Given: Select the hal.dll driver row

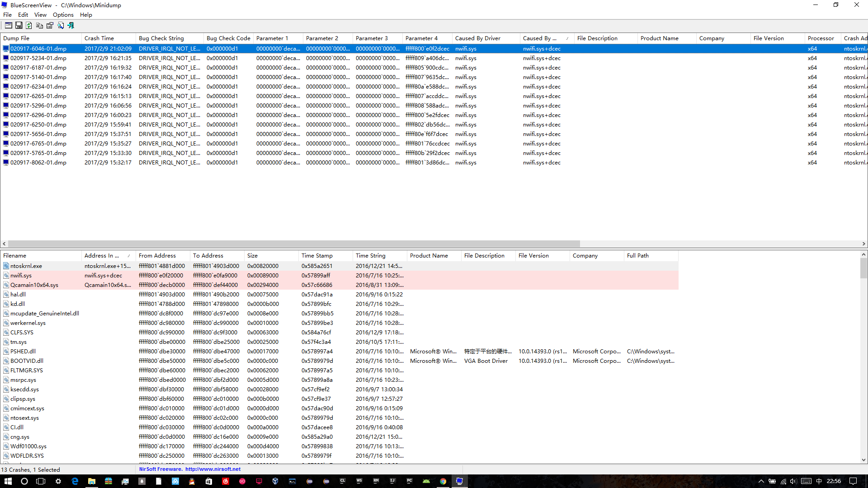Looking at the screenshot, I should tap(339, 295).
